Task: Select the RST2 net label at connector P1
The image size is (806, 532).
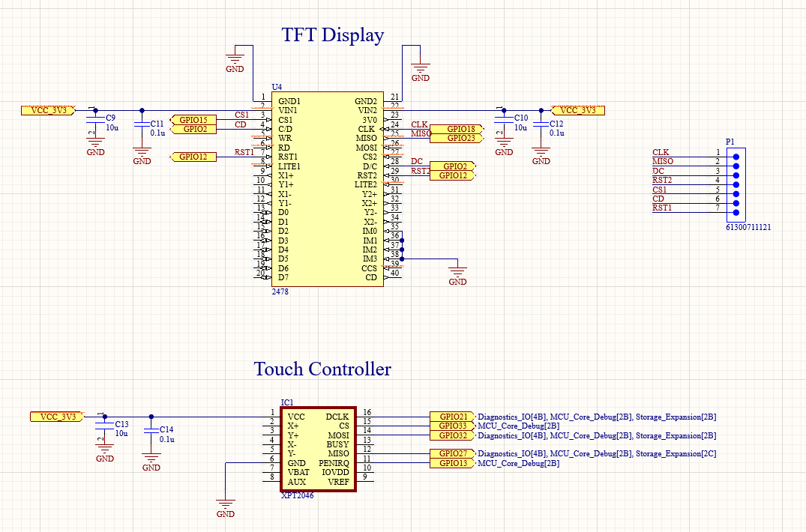Action: pyautogui.click(x=662, y=181)
